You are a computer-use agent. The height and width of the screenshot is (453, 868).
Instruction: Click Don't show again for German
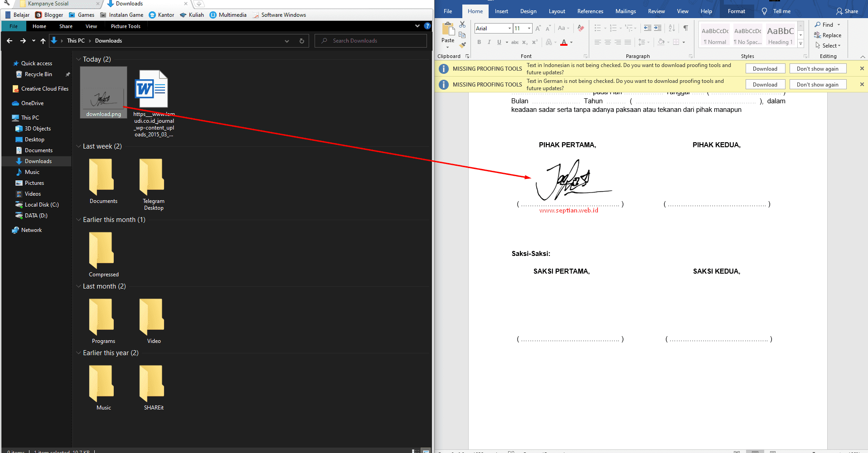pos(817,85)
